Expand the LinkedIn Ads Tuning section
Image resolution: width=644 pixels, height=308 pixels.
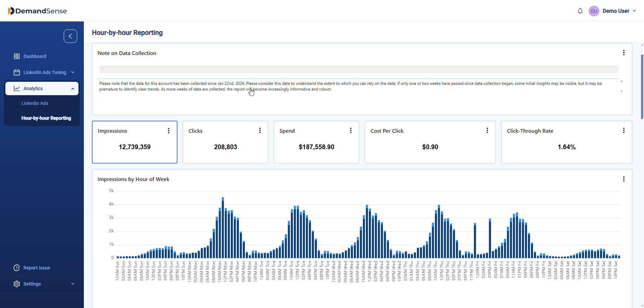click(73, 72)
